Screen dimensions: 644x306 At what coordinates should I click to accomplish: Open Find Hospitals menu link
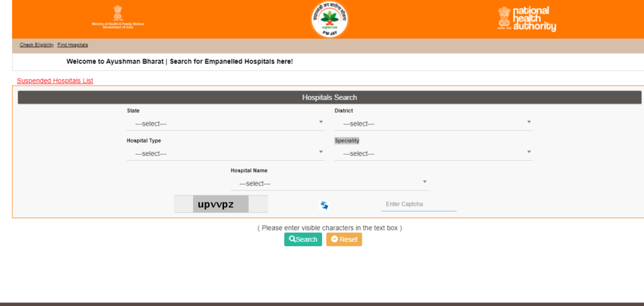[x=73, y=45]
